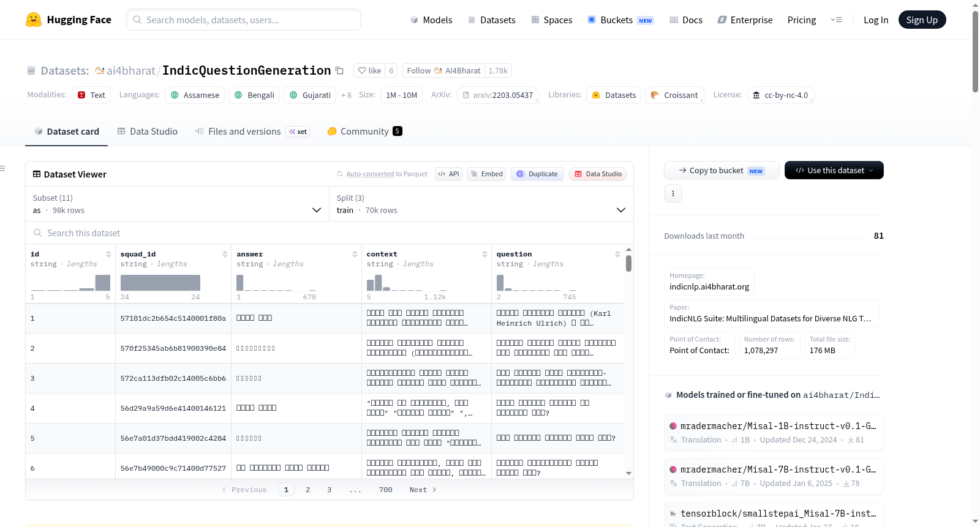Open the arxiv:2203.05437 paper tag
980x527 pixels.
tap(498, 95)
